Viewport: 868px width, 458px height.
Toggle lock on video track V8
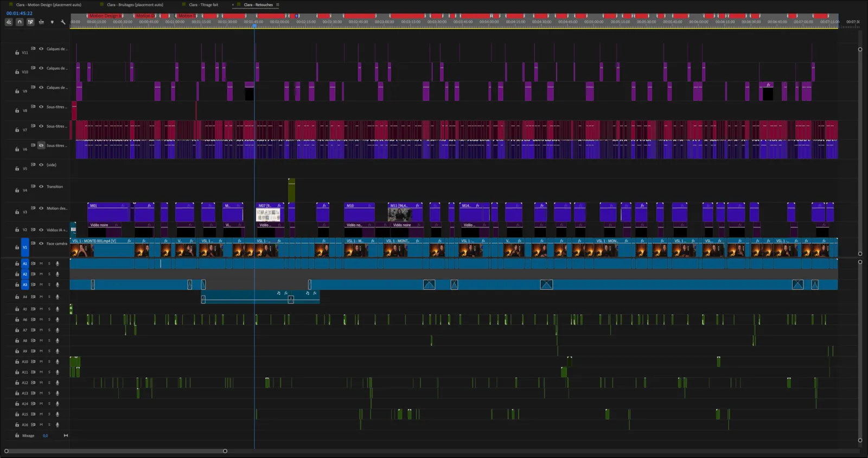tap(17, 111)
